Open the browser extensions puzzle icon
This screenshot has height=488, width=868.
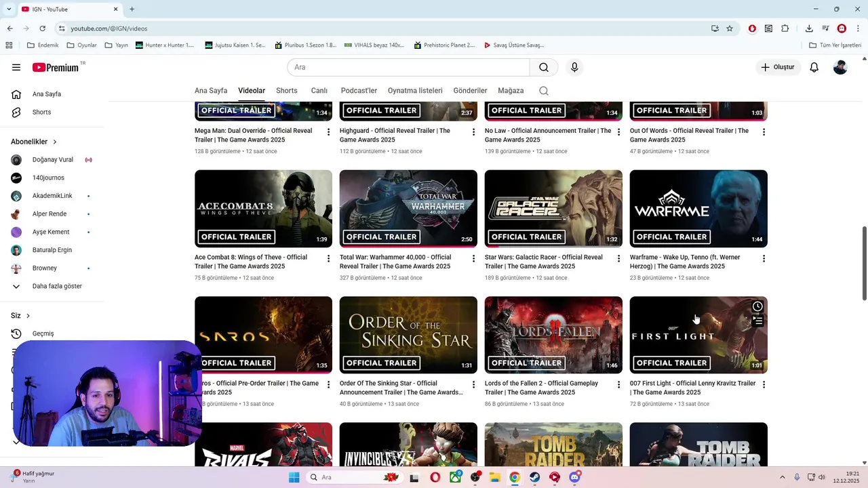[785, 28]
